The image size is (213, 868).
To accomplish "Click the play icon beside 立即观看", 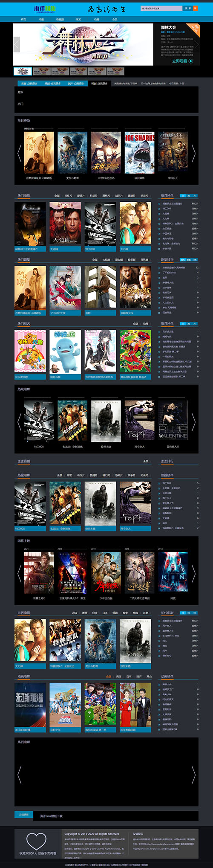I will click(191, 61).
